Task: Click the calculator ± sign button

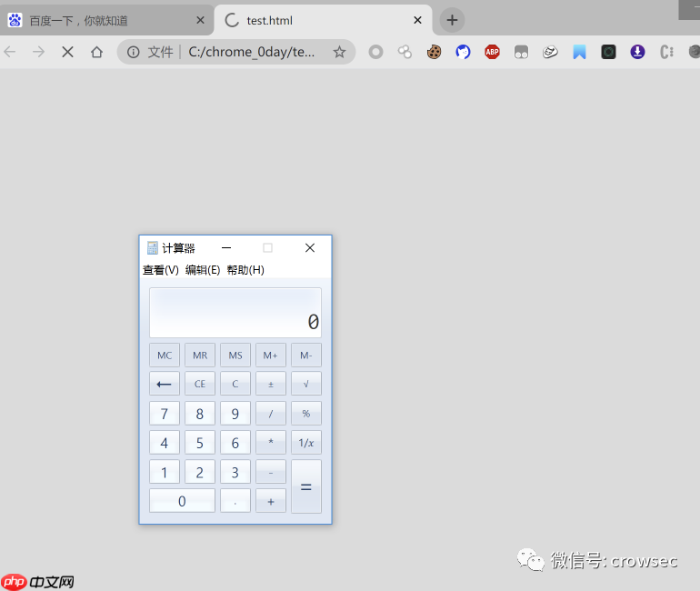Action: pos(271,384)
